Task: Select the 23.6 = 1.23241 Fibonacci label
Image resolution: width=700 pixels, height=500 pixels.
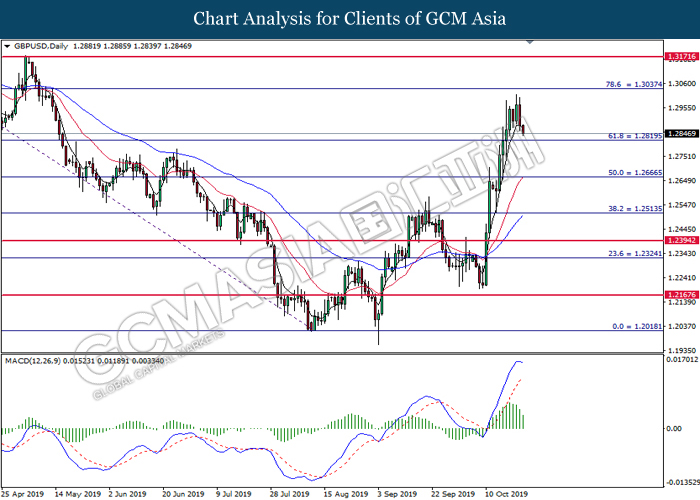Action: [635, 253]
